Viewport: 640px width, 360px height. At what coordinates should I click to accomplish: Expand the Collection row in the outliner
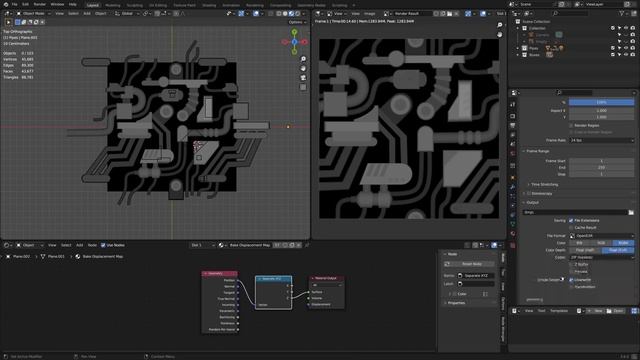tap(518, 28)
